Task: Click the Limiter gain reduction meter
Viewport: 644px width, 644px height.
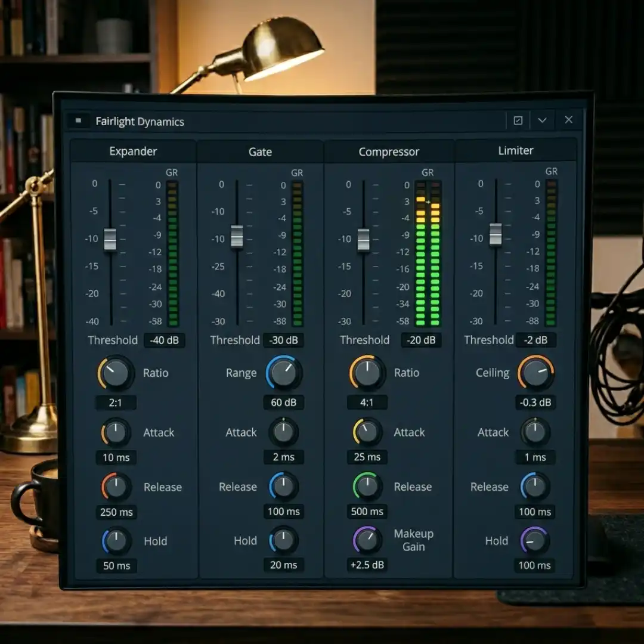Action: tap(551, 253)
